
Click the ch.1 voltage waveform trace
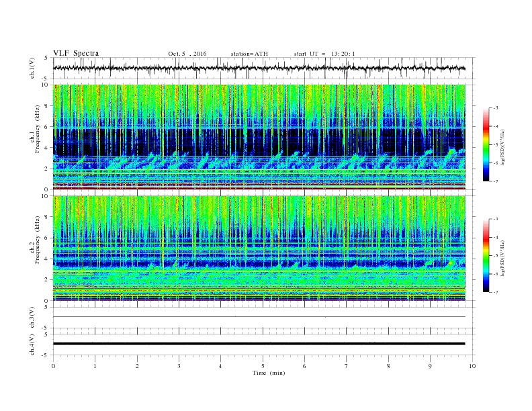click(259, 68)
